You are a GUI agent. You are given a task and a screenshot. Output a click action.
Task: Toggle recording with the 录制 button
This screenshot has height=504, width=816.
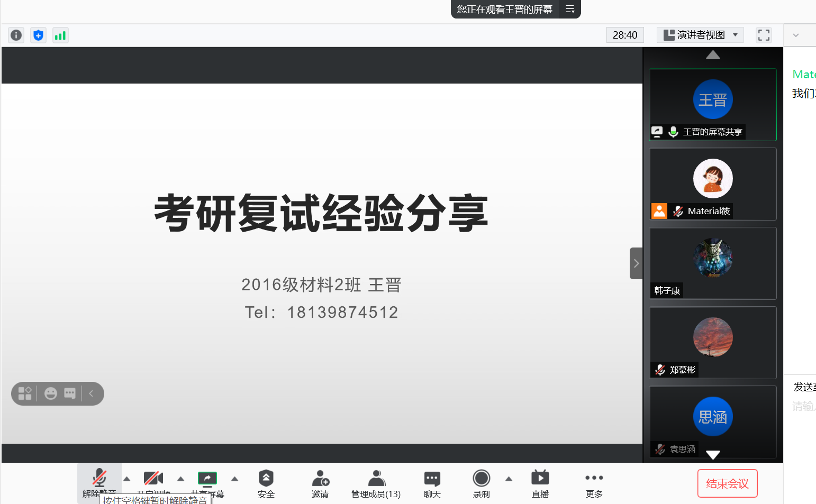pos(481,483)
